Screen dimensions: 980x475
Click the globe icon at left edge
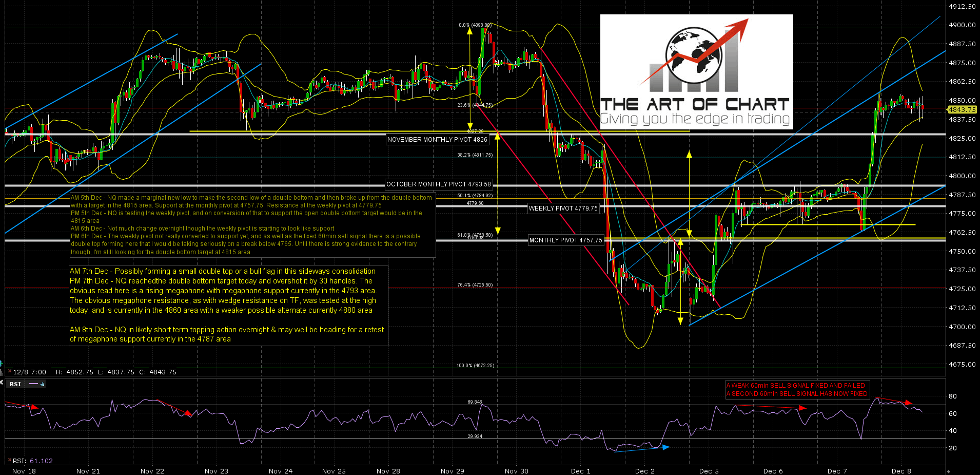pos(2,363)
